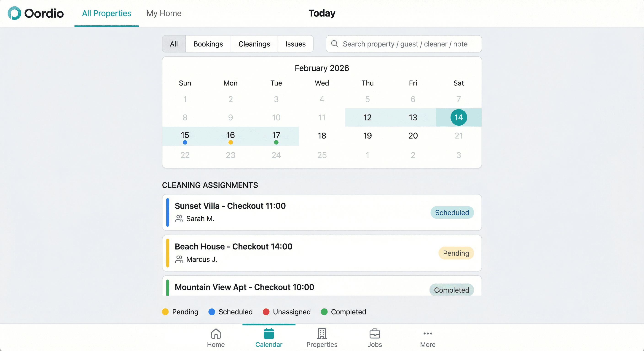Viewport: 644px width, 351px height.
Task: Click cleaner icon beside Marcus J.
Action: 179,259
